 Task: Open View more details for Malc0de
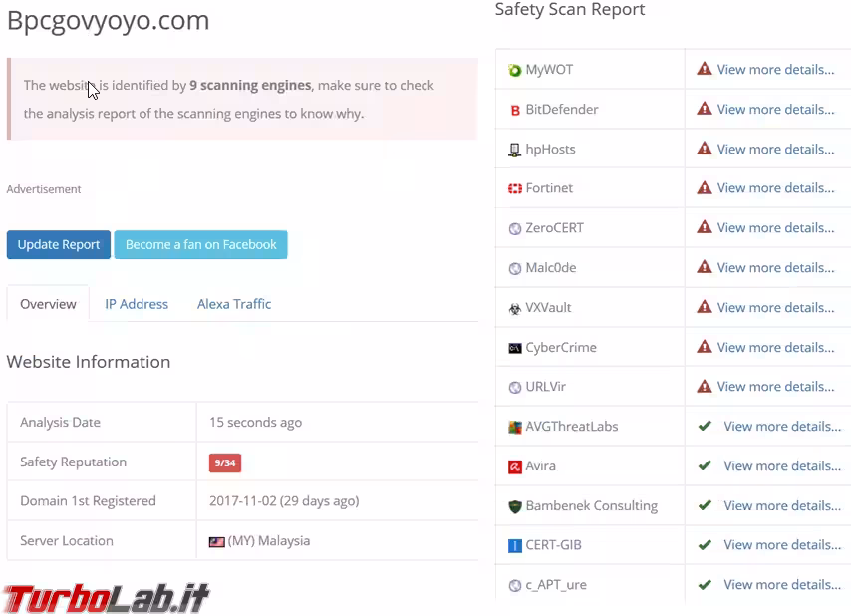point(775,267)
